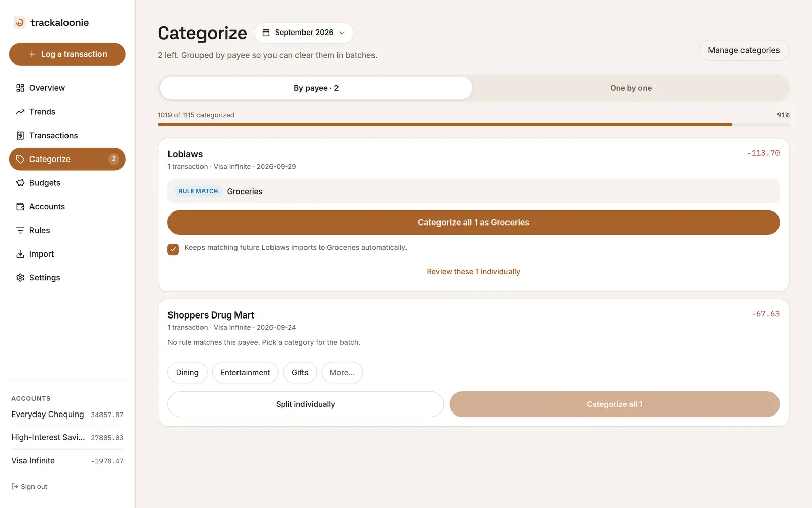The height and width of the screenshot is (508, 812).
Task: Switch to the One by one tab
Action: click(x=631, y=88)
